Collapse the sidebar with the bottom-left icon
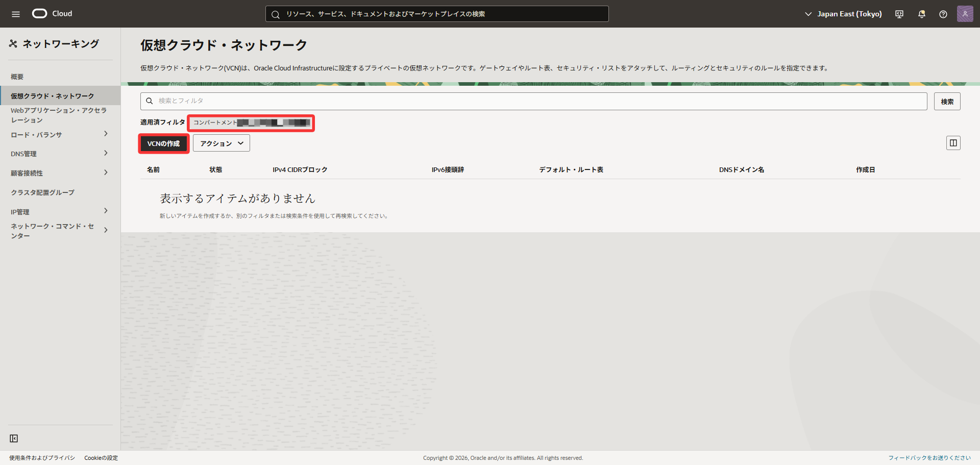This screenshot has width=980, height=465. tap(14, 438)
